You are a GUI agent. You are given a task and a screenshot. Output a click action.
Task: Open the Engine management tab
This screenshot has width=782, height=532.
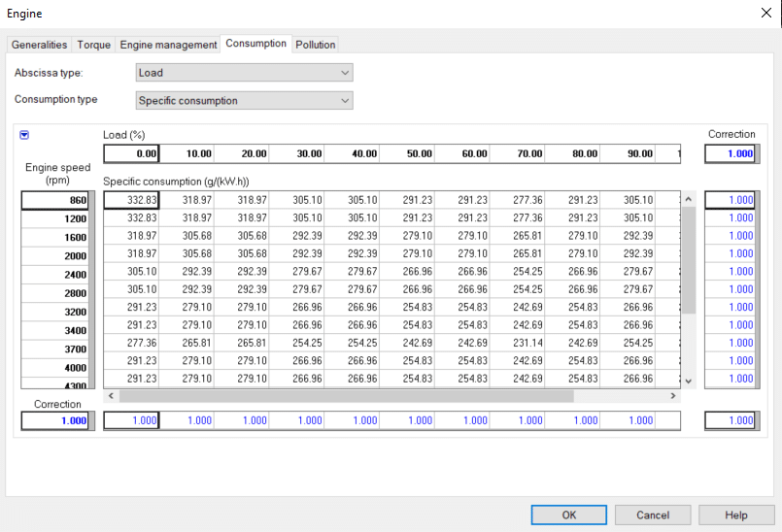pyautogui.click(x=168, y=45)
